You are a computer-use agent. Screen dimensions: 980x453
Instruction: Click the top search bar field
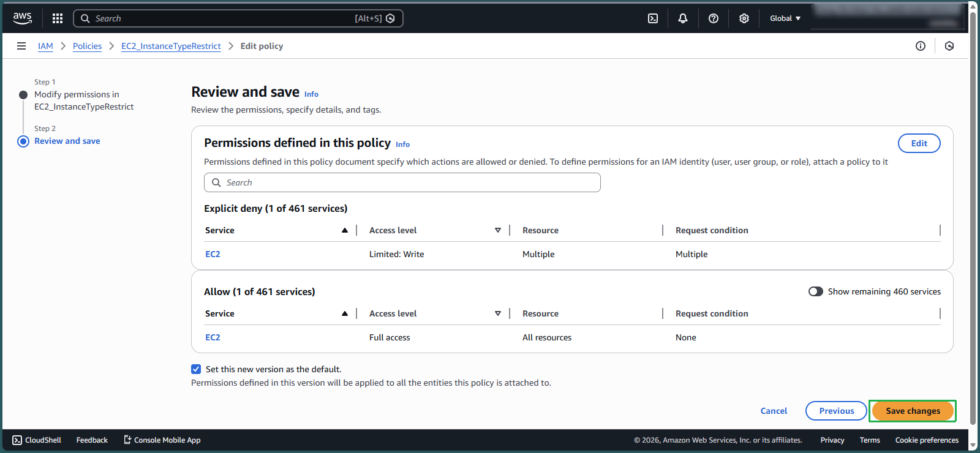point(238,18)
